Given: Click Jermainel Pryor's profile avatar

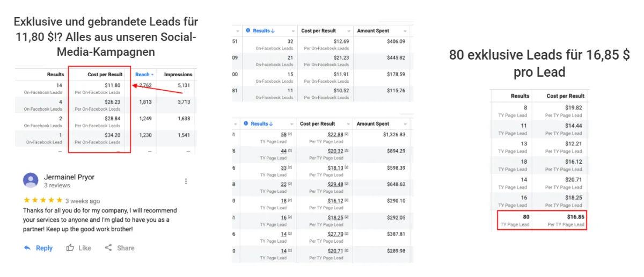Looking at the screenshot, I should (x=31, y=180).
